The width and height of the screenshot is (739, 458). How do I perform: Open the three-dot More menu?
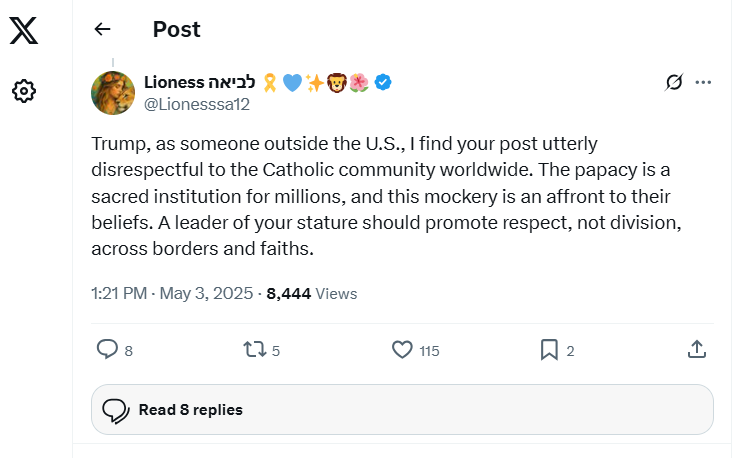click(x=703, y=82)
